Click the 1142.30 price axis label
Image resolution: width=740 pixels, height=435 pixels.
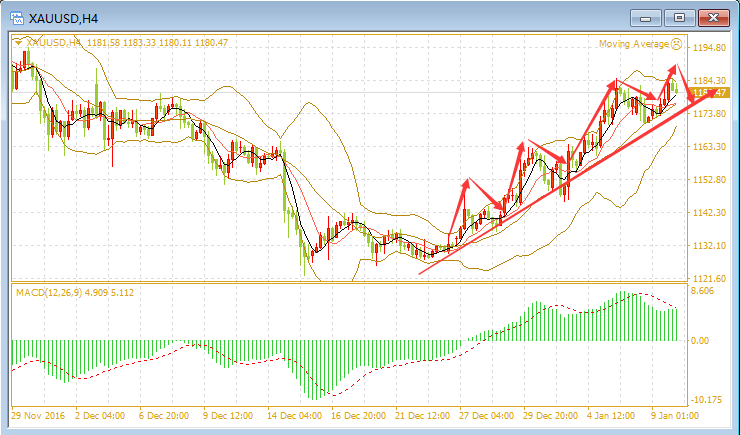pos(709,213)
